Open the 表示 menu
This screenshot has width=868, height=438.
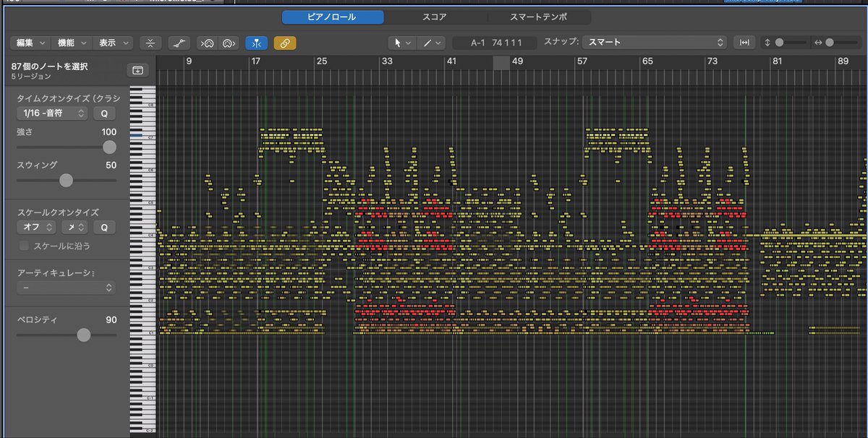pos(114,43)
